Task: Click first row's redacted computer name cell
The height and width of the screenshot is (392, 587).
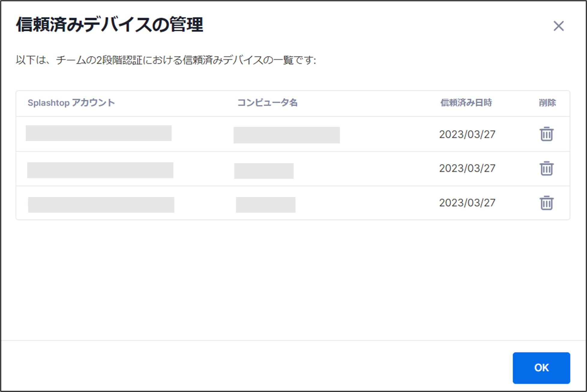Action: point(286,135)
